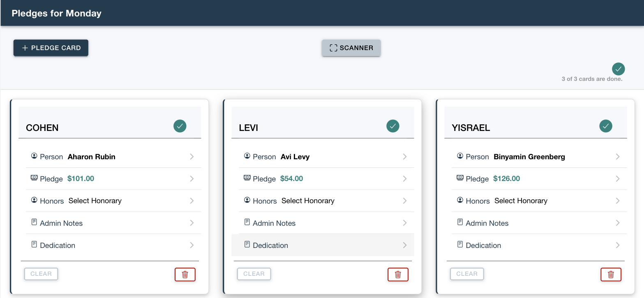Click the trash icon on LEVI card
The height and width of the screenshot is (298, 644).
click(398, 275)
